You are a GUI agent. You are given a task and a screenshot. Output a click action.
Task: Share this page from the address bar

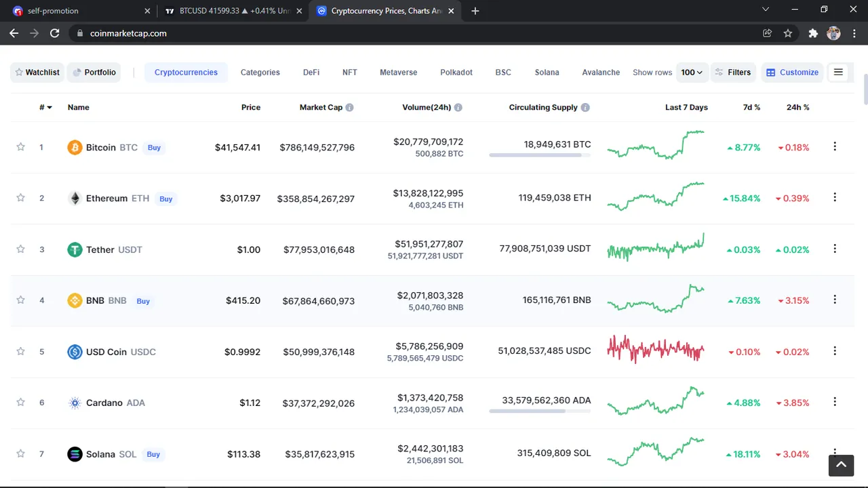tap(768, 33)
